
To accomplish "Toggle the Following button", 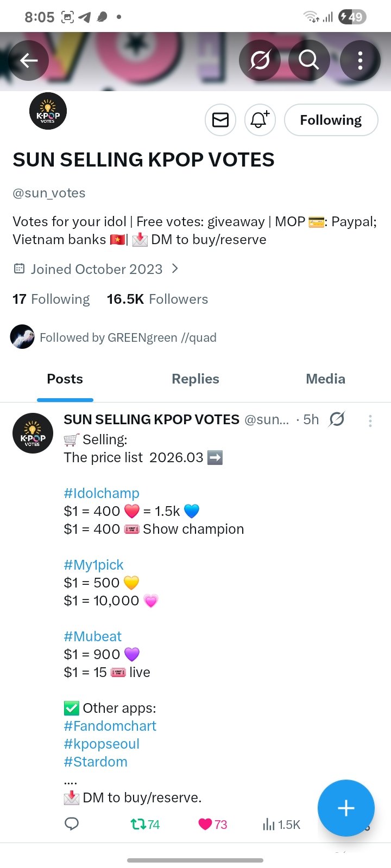I will (331, 120).
